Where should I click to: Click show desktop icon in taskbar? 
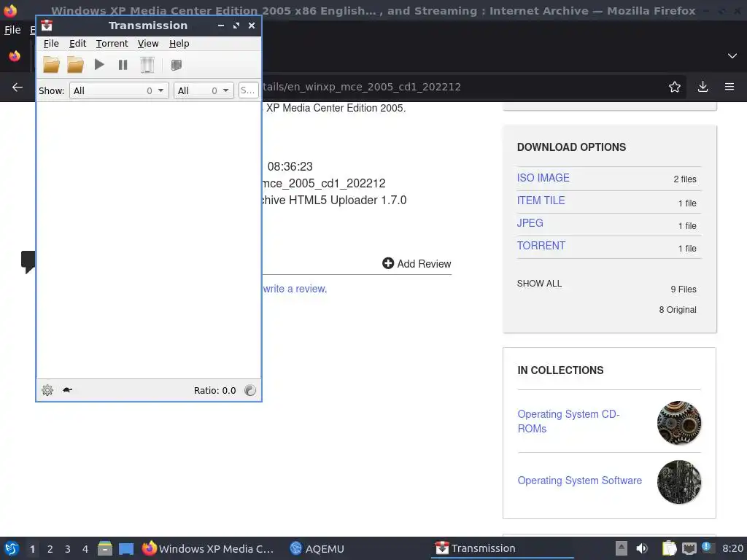tap(126, 548)
